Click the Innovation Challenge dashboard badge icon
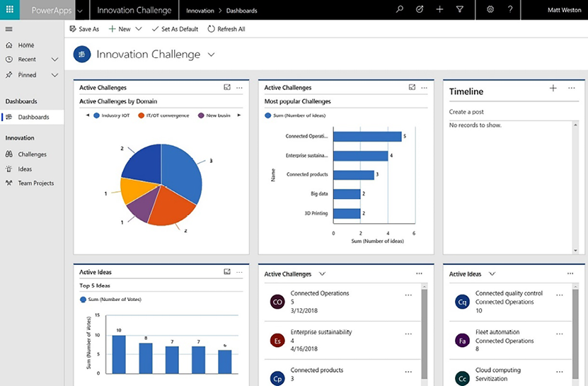The image size is (588, 386). (82, 55)
